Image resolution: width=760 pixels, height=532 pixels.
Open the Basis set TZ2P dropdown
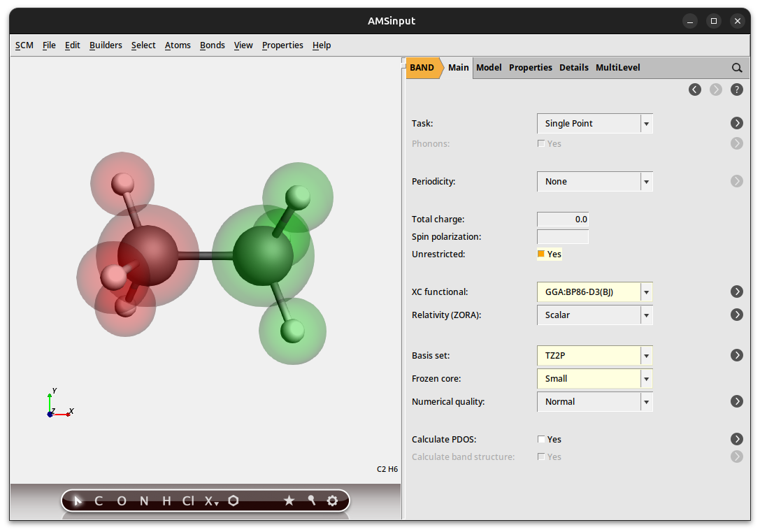(594, 356)
